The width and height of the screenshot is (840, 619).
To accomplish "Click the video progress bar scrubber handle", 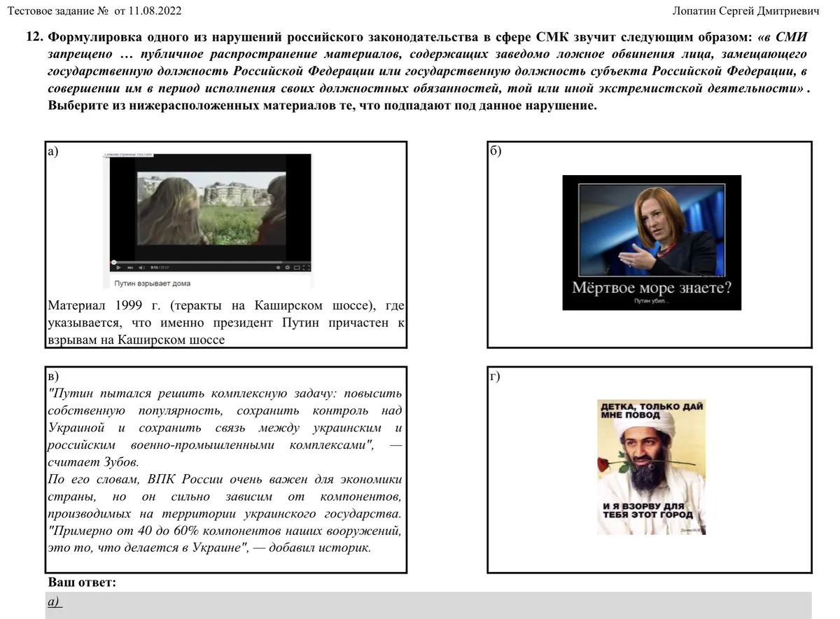I will [x=113, y=262].
